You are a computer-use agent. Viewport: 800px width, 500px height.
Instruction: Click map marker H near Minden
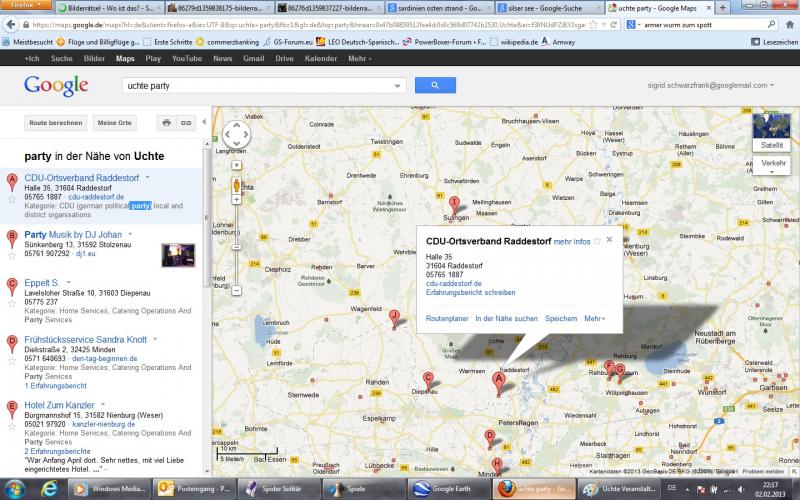click(x=497, y=466)
